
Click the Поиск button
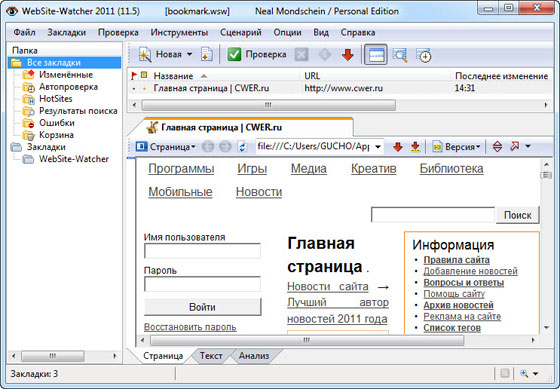518,215
